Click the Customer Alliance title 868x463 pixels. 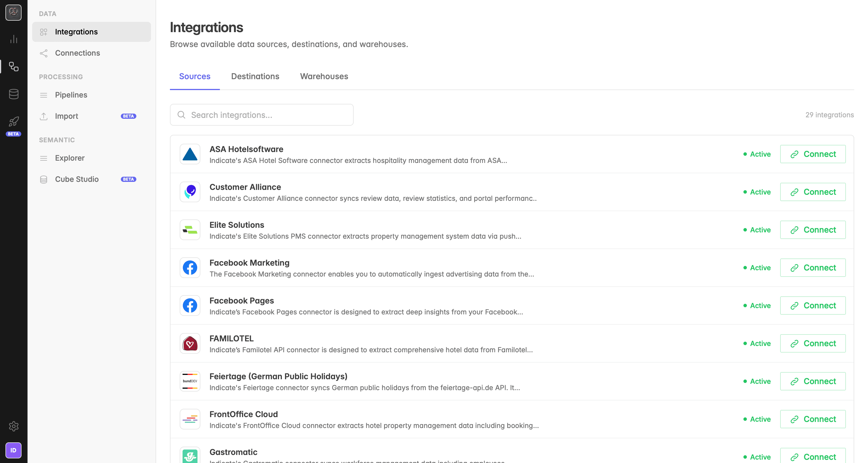point(245,187)
